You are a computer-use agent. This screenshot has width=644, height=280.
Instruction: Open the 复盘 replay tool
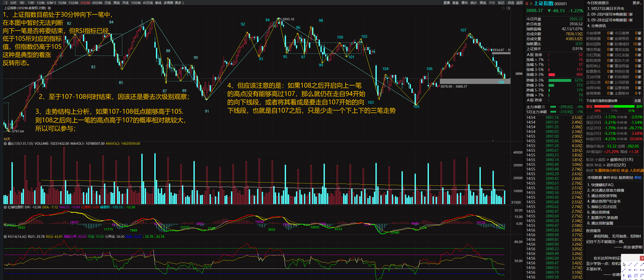coord(455,3)
